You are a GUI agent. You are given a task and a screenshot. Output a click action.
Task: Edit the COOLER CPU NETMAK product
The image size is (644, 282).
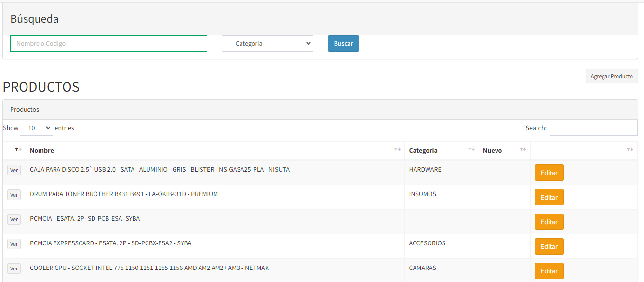click(549, 271)
